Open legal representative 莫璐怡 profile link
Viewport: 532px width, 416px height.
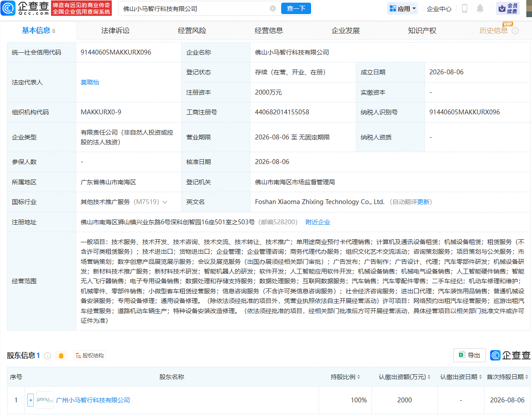[90, 82]
